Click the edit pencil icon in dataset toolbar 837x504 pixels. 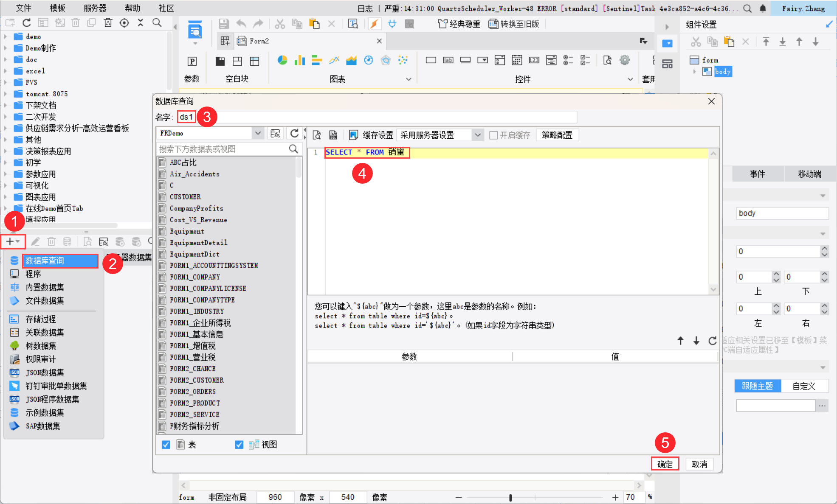[35, 241]
